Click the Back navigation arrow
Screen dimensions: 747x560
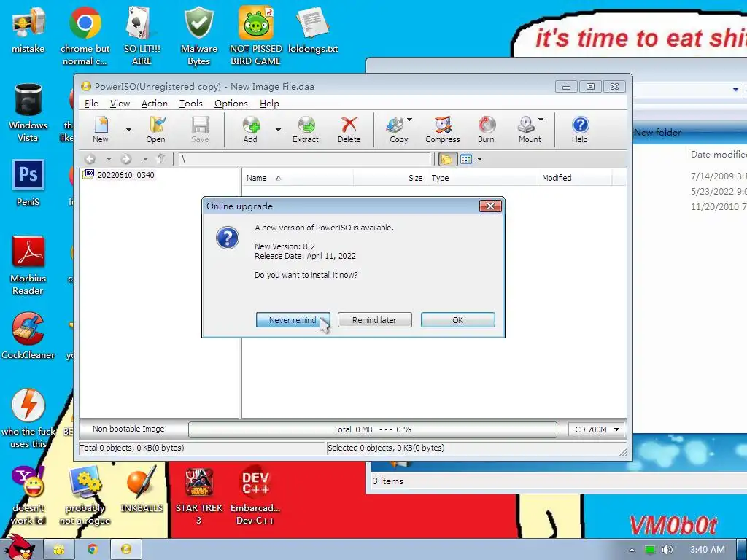pos(90,159)
